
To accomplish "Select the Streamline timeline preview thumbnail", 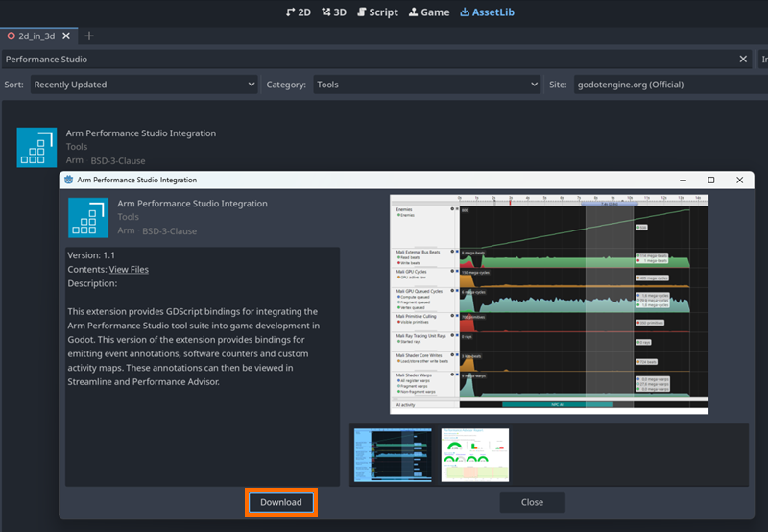I will [x=394, y=455].
